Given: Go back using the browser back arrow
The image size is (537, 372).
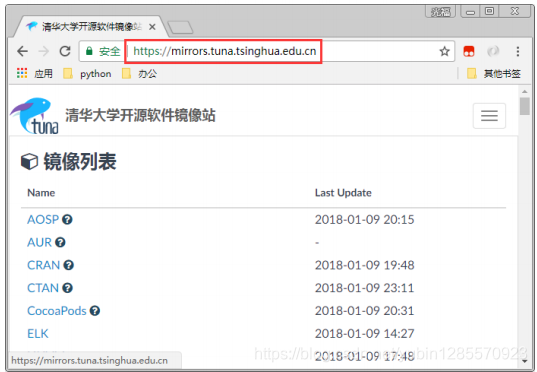Looking at the screenshot, I should (23, 51).
